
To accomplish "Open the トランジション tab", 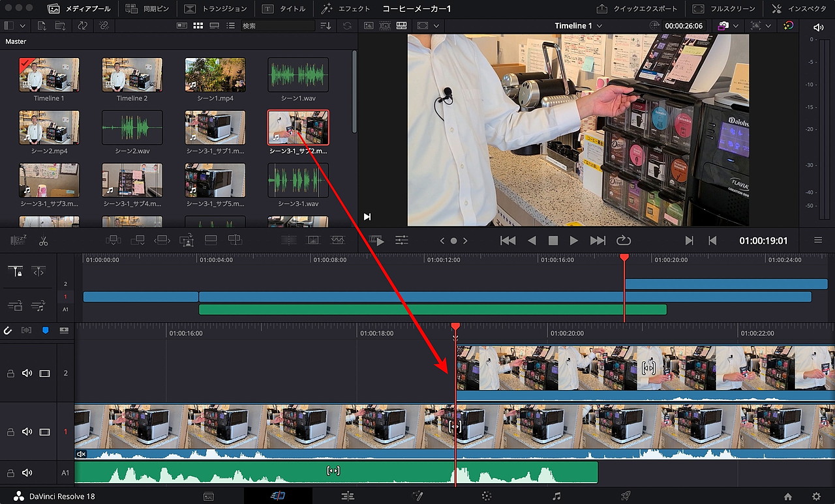I will click(215, 8).
